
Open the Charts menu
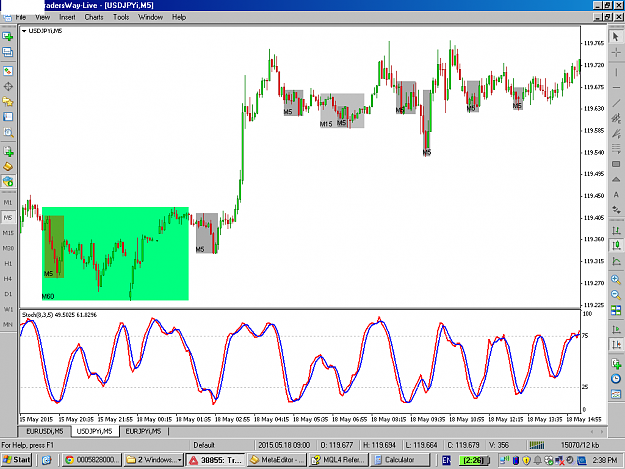click(x=94, y=17)
